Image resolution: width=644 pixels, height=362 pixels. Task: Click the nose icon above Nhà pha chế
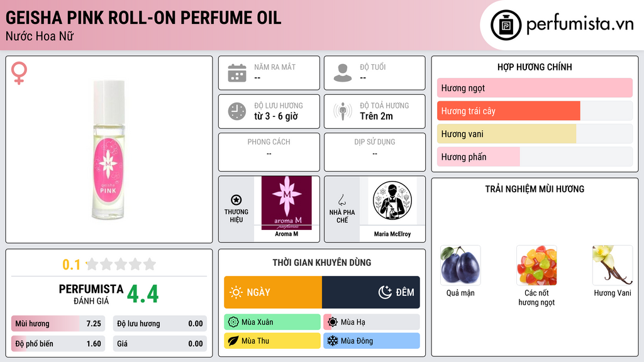(x=341, y=200)
